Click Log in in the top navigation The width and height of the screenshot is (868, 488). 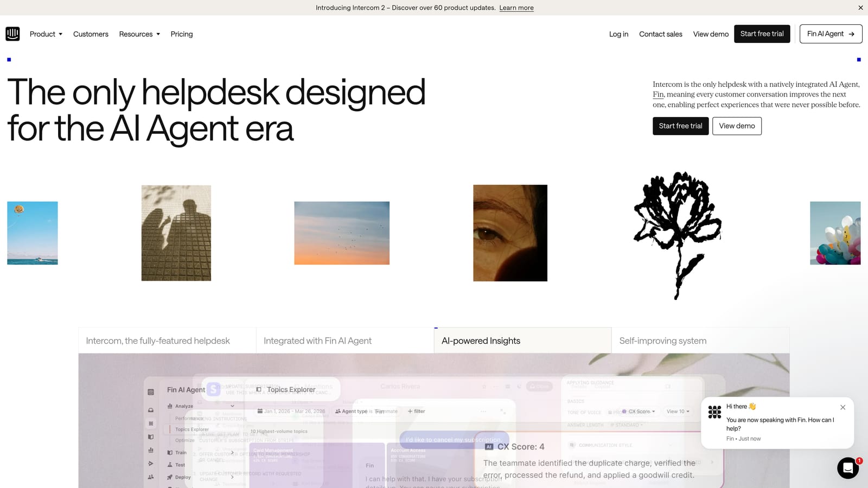point(618,34)
